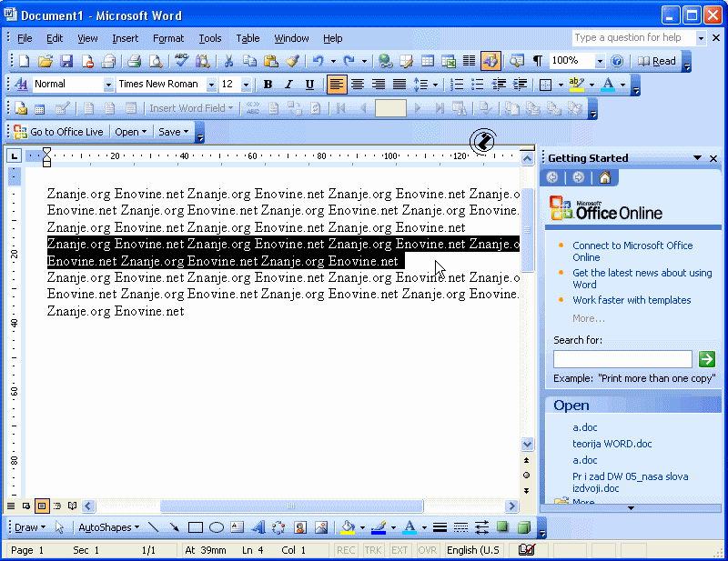Open Print Preview from the toolbar
Screen dimensions: 728x561
[156, 61]
